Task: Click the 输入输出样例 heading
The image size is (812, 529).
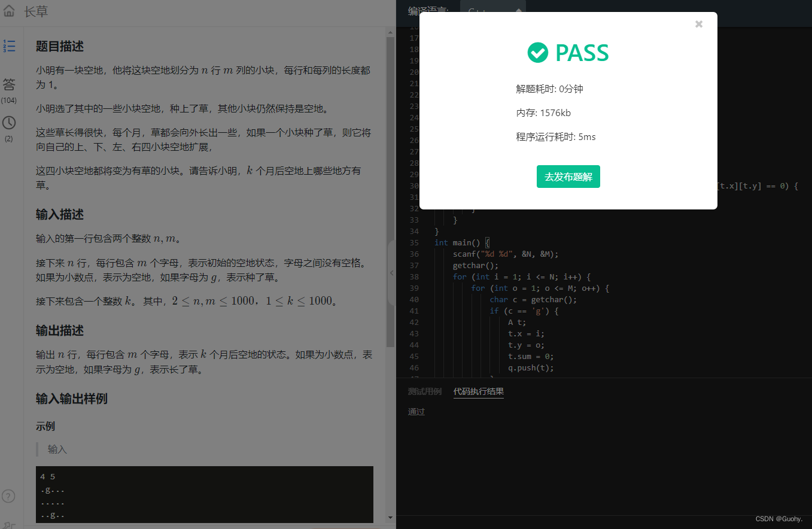Action: [x=72, y=399]
